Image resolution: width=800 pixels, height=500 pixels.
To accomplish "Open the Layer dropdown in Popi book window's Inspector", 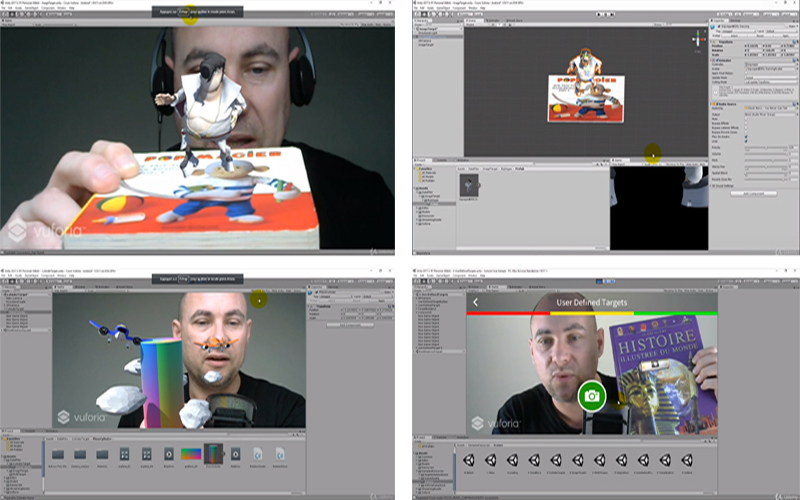I will pos(781,31).
